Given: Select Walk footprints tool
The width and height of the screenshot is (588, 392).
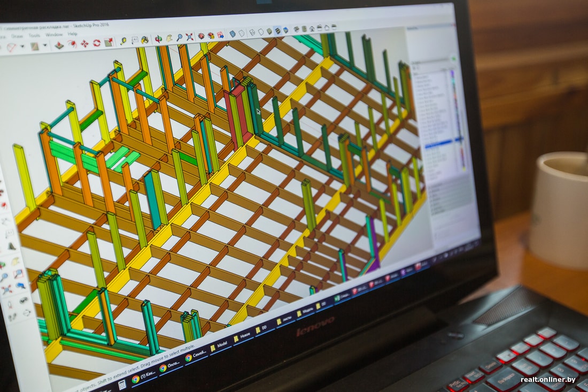Looking at the screenshot, I should [x=12, y=317].
